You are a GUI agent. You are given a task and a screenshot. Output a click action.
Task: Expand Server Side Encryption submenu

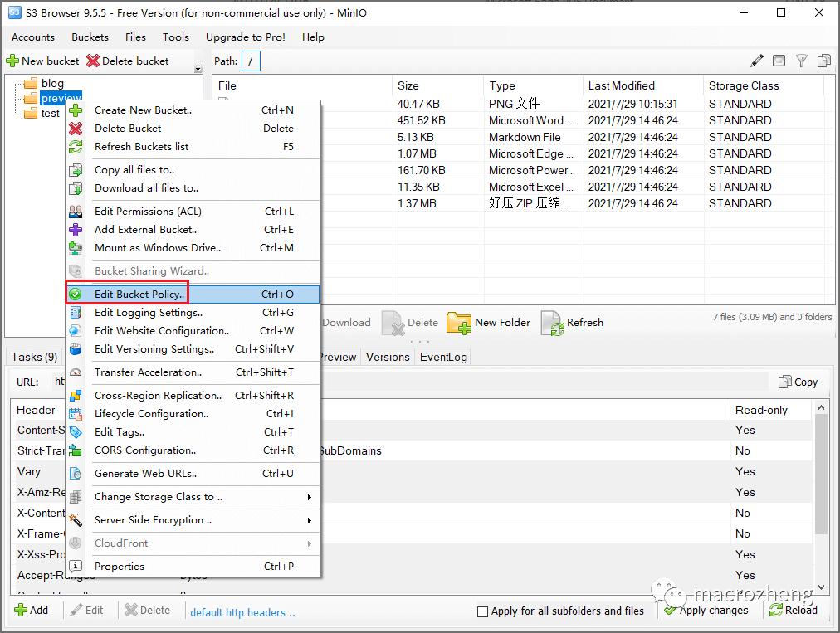(309, 520)
